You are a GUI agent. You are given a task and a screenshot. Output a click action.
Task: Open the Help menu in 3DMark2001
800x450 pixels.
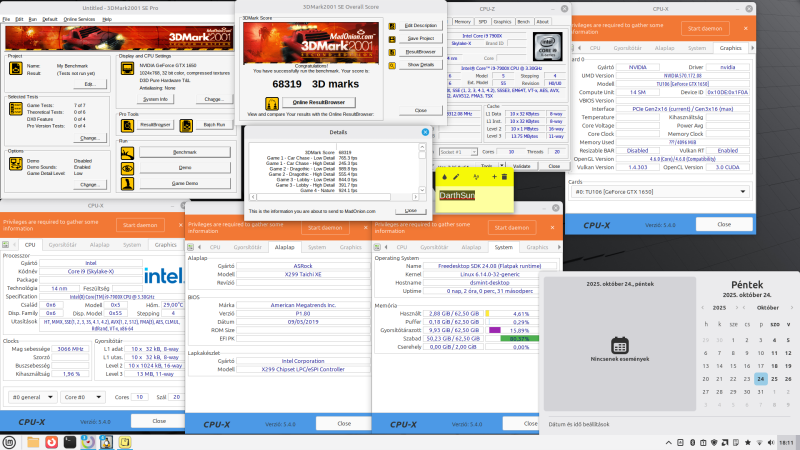tap(107, 19)
